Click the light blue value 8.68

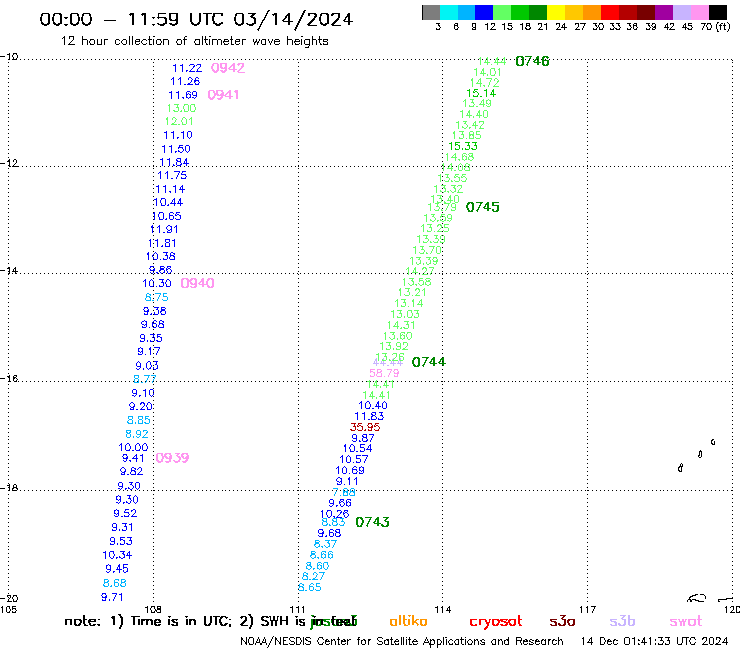(115, 583)
